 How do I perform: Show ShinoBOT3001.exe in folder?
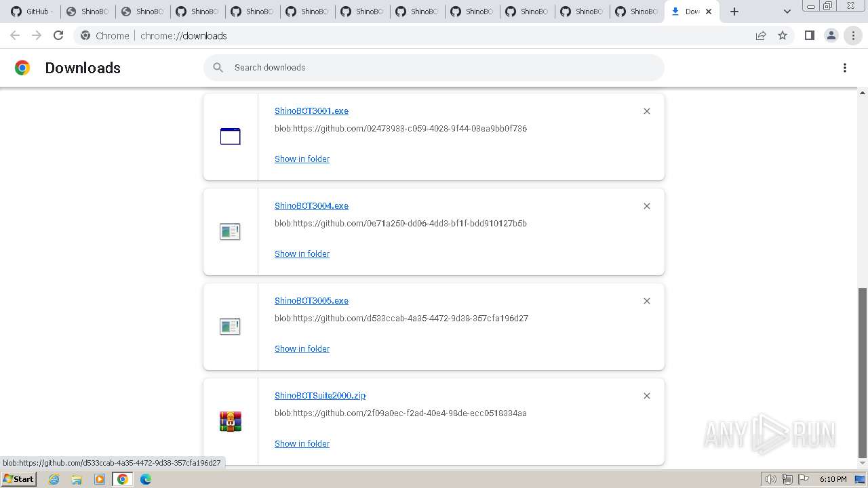pos(302,159)
